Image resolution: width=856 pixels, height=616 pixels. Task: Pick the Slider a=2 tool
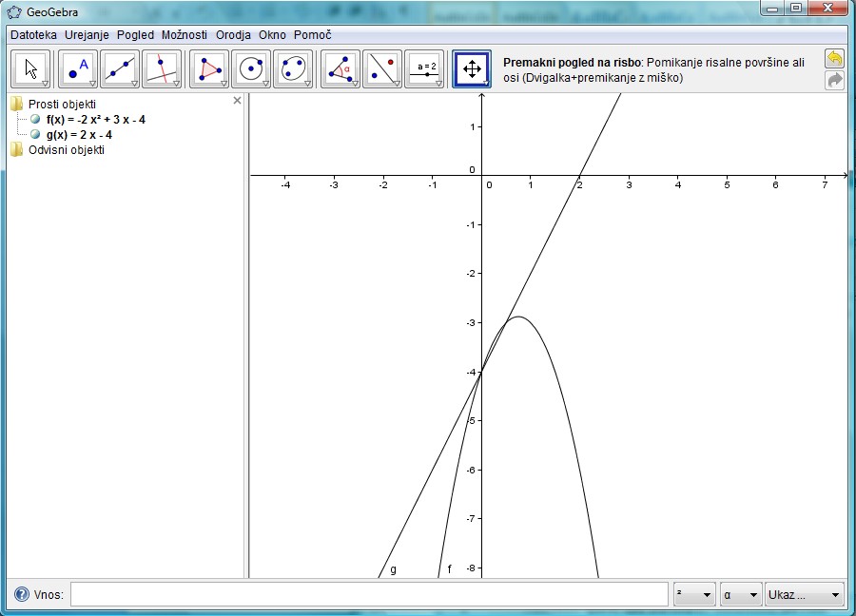(424, 68)
